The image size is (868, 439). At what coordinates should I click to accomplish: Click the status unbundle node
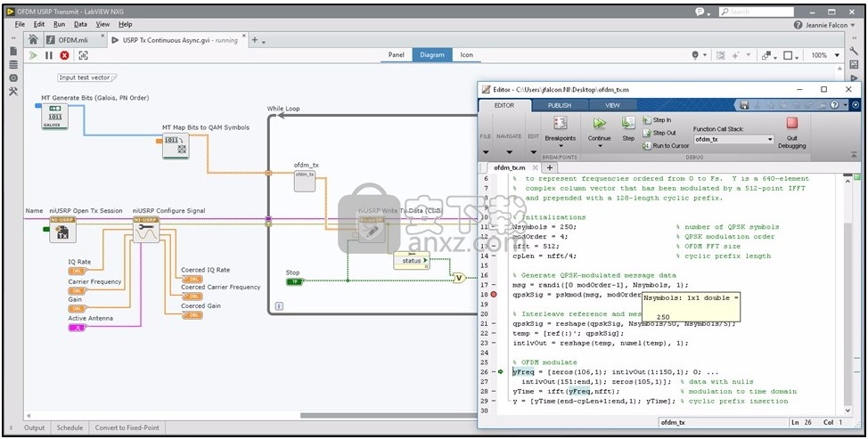tap(412, 260)
